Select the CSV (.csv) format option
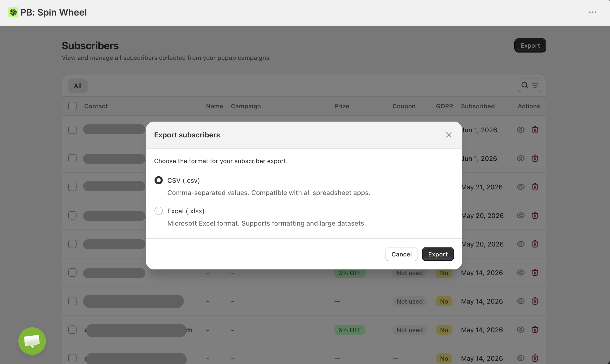 (159, 180)
